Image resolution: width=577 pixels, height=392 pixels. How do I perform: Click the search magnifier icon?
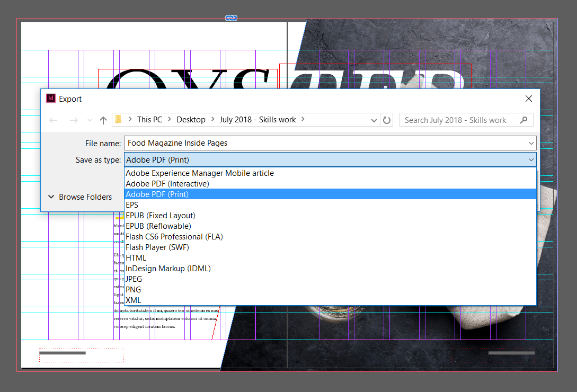[x=523, y=120]
